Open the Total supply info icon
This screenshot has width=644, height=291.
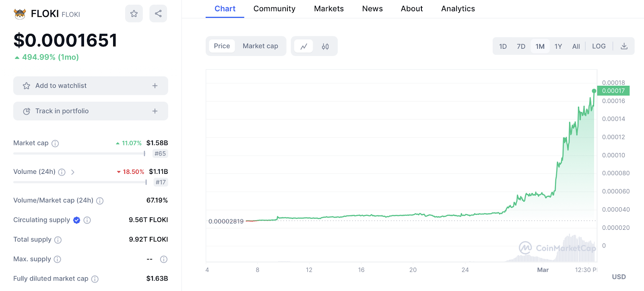pos(58,240)
